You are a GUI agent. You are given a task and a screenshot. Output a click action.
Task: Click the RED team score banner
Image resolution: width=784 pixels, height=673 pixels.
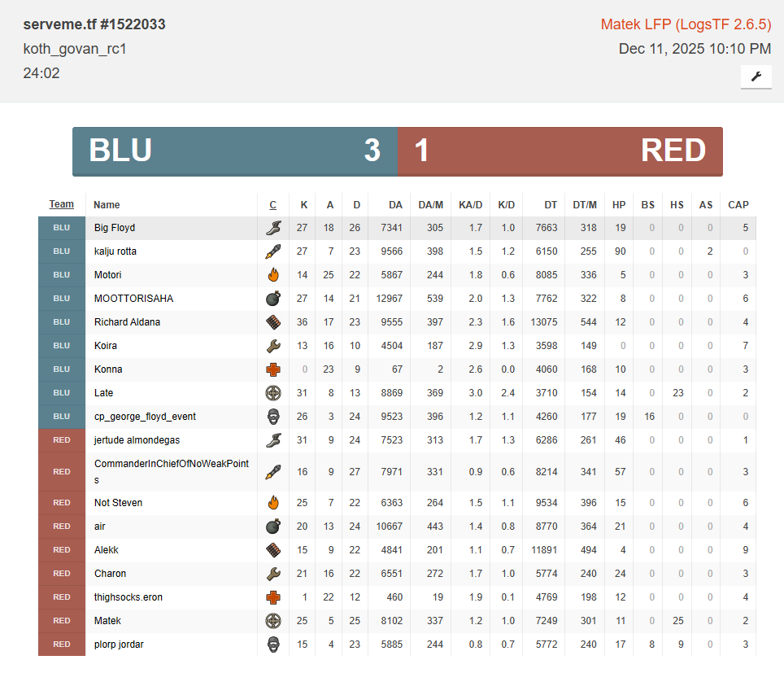[560, 151]
